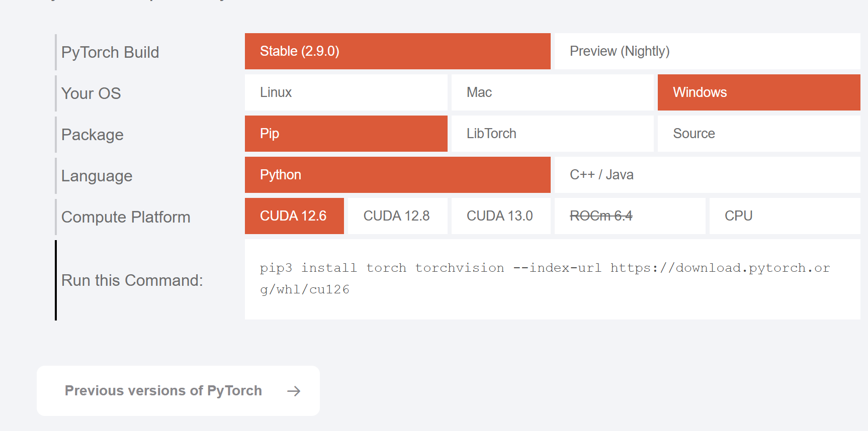Select CPU as the compute platform
Image resolution: width=868 pixels, height=431 pixels.
click(x=785, y=216)
